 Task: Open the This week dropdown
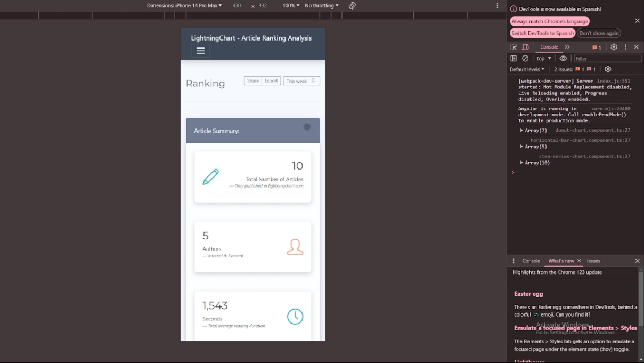pos(301,81)
